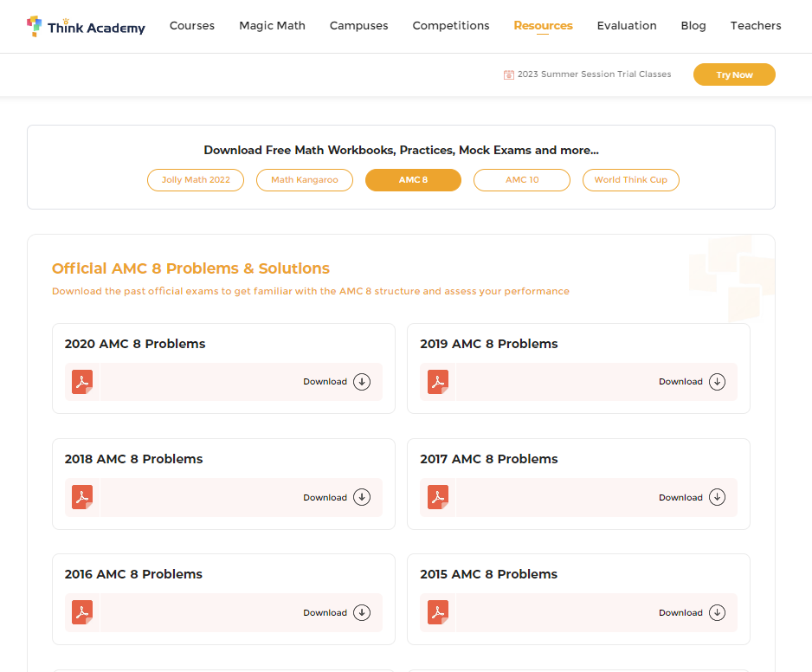Visit the Blog from the navigation
Viewport: 812px width, 672px height.
(693, 26)
